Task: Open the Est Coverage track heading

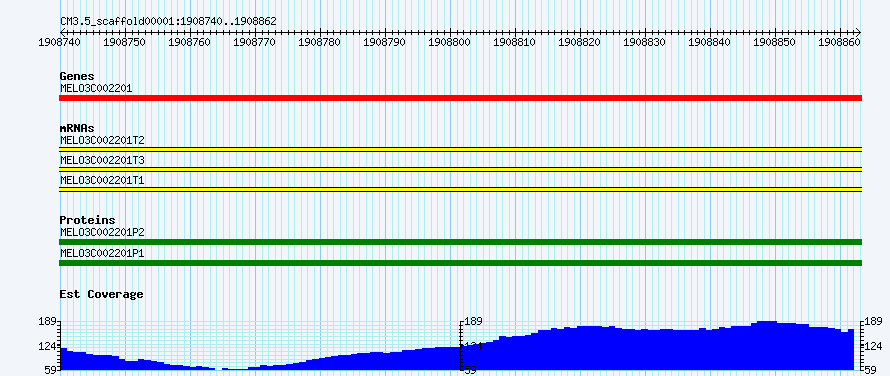Action: point(102,294)
